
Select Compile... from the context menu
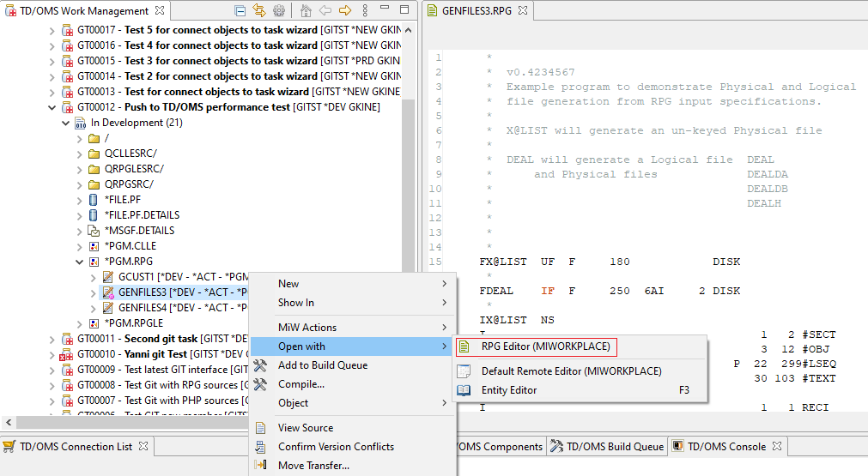tap(300, 384)
